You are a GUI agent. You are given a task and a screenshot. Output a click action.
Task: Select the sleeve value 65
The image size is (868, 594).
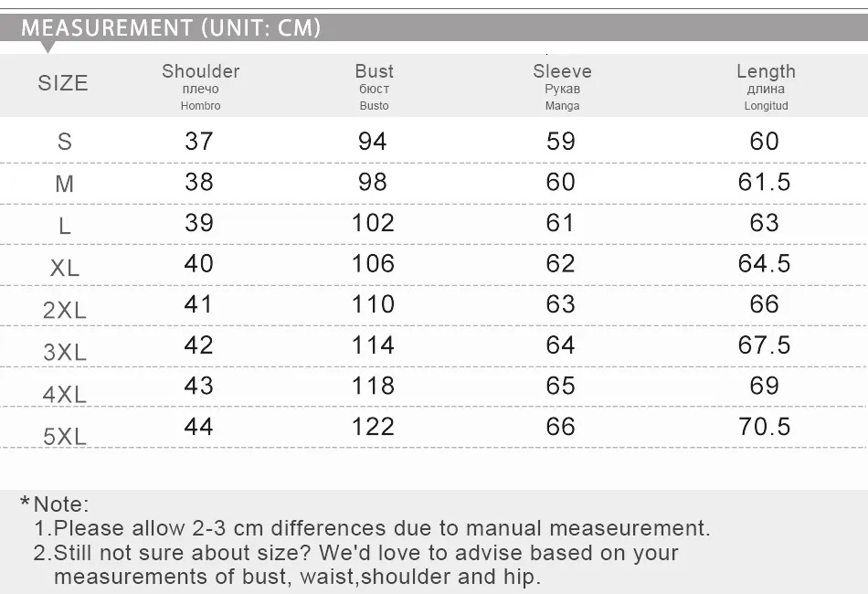click(561, 385)
